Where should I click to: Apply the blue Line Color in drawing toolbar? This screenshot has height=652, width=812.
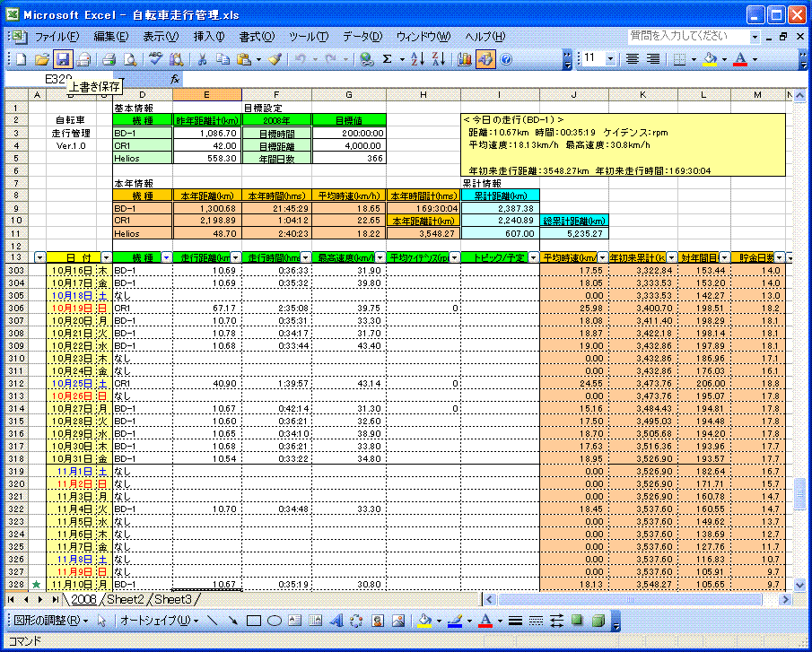click(455, 621)
